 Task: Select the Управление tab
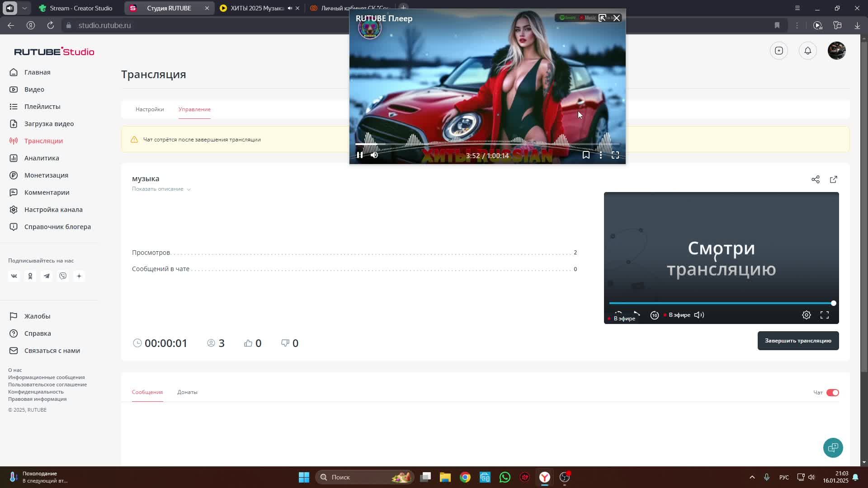[x=194, y=109]
